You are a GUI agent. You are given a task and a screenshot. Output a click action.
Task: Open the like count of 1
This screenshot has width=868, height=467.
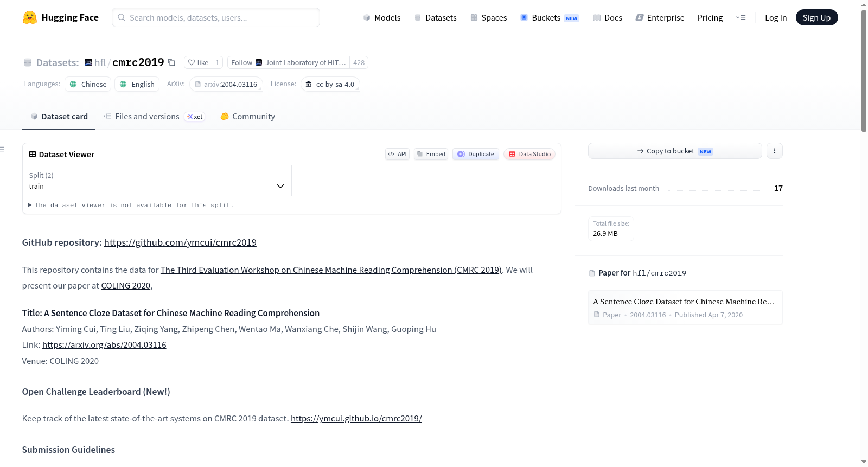click(x=217, y=62)
